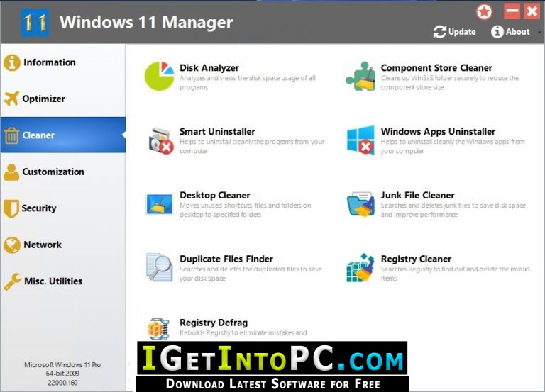Click the Windows 11 Manager logo
The height and width of the screenshot is (392, 545).
35,23
